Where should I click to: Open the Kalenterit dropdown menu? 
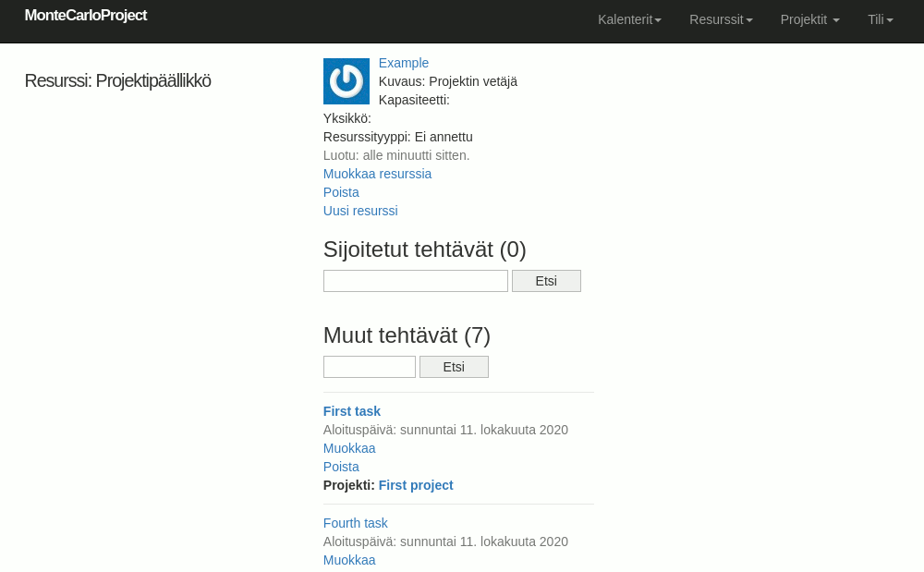pos(629,19)
